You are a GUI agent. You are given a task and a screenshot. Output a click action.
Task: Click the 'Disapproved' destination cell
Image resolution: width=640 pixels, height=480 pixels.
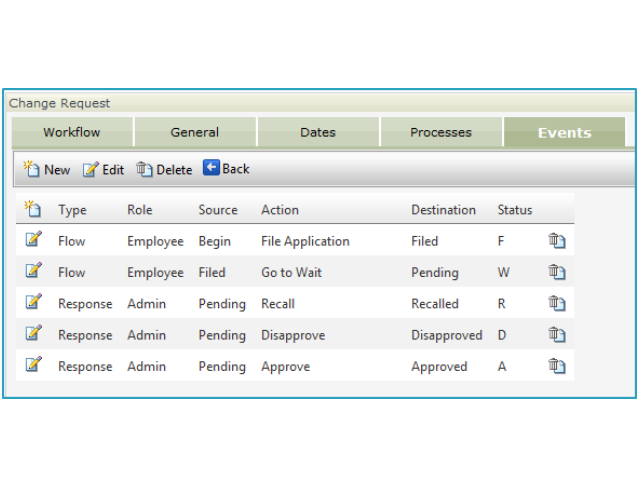coord(447,335)
